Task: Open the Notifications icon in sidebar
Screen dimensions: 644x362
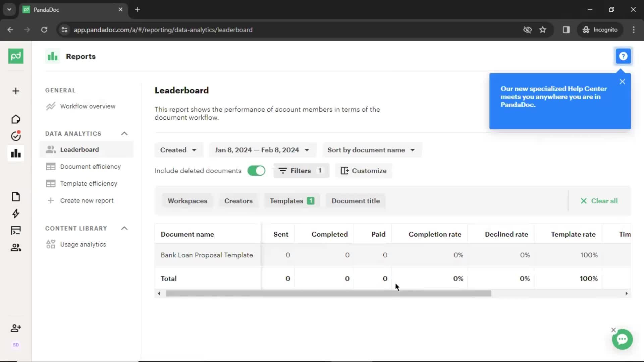Action: (16, 135)
